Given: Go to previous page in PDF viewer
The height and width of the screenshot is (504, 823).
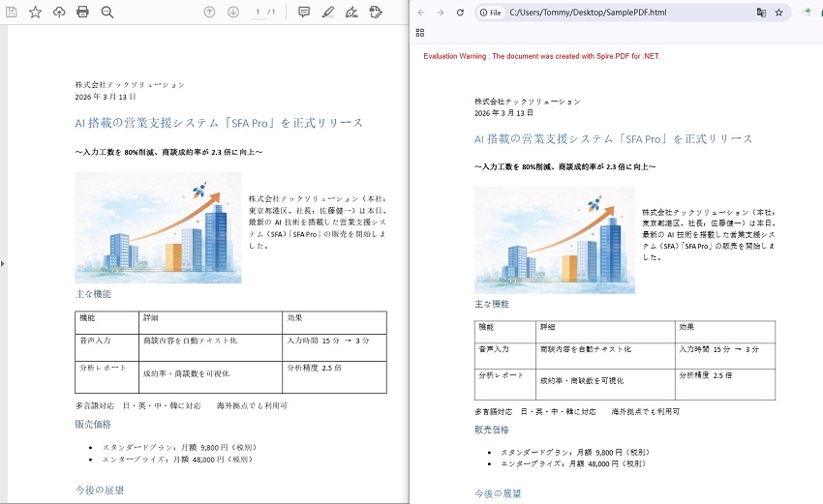Looking at the screenshot, I should (209, 12).
